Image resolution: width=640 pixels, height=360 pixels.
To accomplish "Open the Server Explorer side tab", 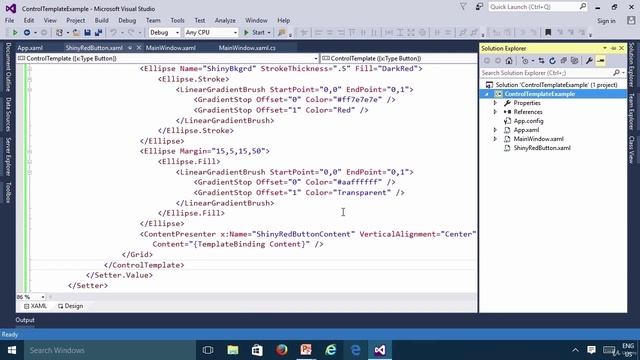I will coord(8,157).
